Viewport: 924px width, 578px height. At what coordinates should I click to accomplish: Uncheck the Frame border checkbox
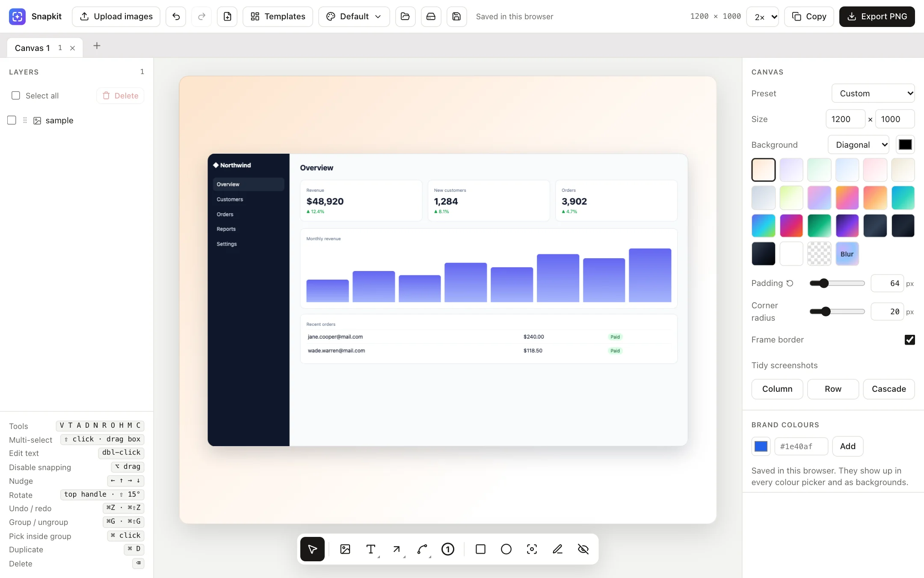[x=910, y=340]
